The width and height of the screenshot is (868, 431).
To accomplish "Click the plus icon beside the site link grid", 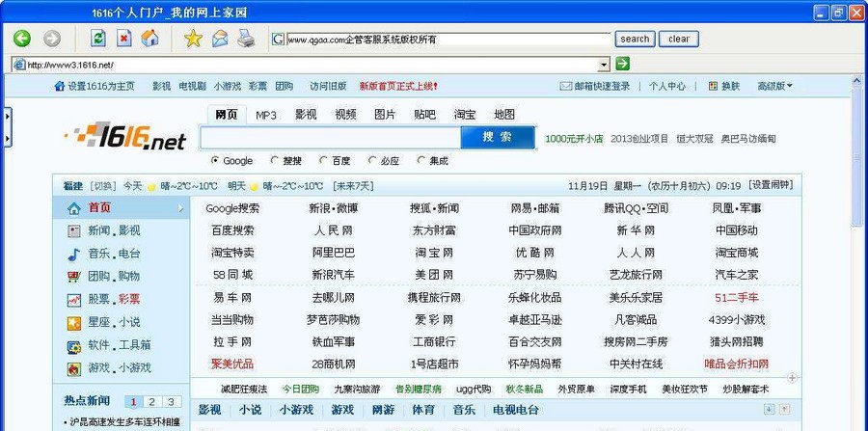I will click(x=792, y=377).
